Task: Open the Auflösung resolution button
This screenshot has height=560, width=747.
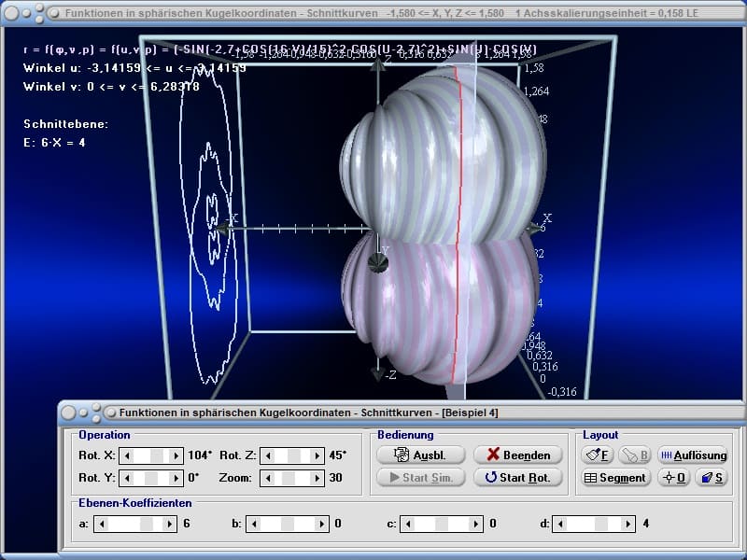Action: coord(693,455)
